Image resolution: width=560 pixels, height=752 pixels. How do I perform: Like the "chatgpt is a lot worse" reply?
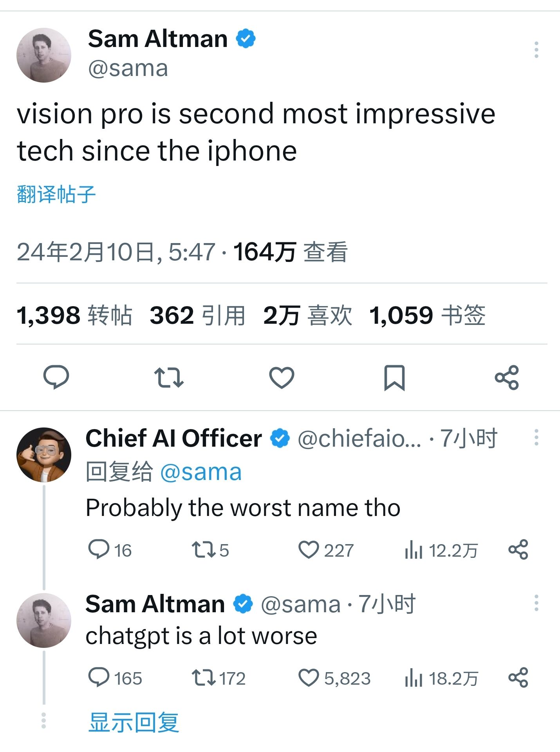pyautogui.click(x=309, y=678)
